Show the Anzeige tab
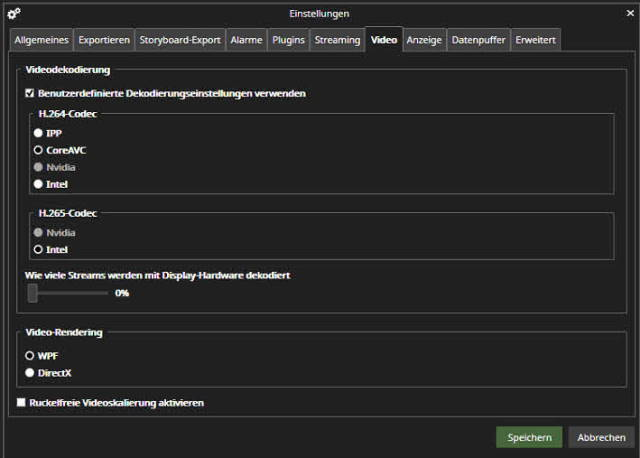 424,40
